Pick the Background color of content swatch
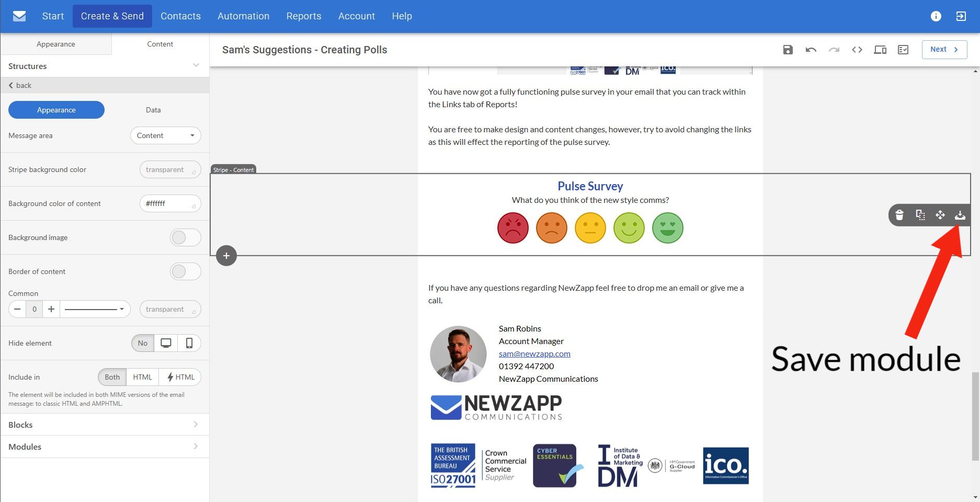The image size is (980, 502). coord(193,206)
